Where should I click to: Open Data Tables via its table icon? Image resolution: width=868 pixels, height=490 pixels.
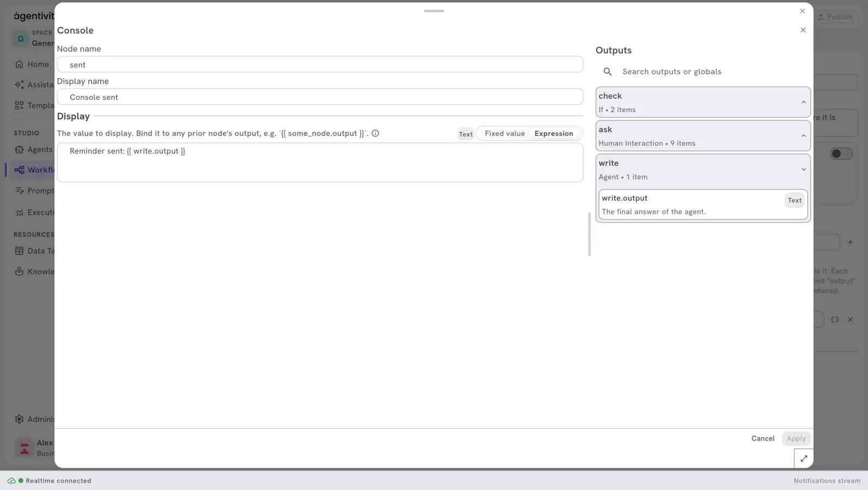20,251
